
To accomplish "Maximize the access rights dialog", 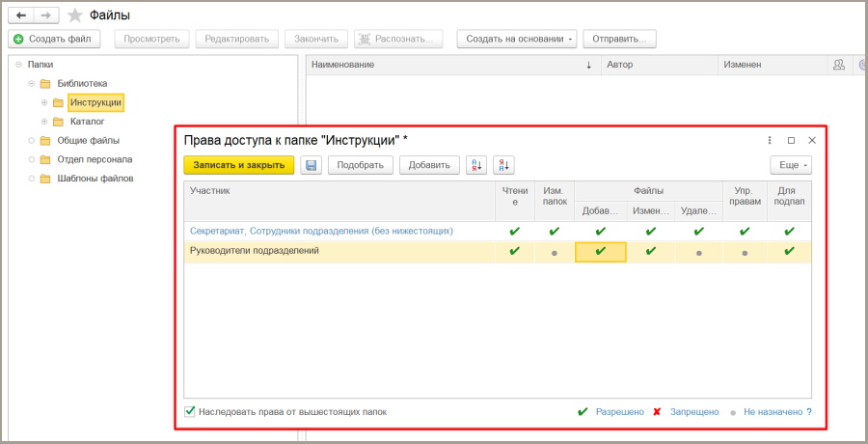I will pyautogui.click(x=791, y=140).
